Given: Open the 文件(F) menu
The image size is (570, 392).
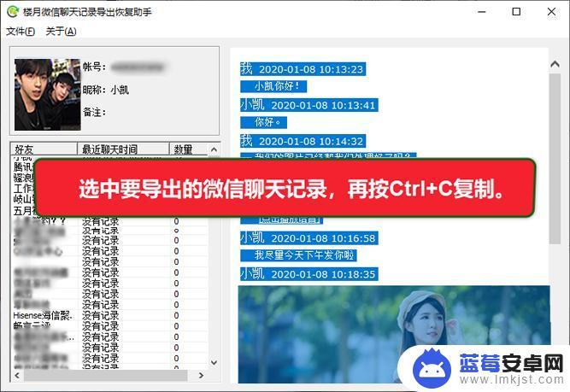Looking at the screenshot, I should click(21, 32).
